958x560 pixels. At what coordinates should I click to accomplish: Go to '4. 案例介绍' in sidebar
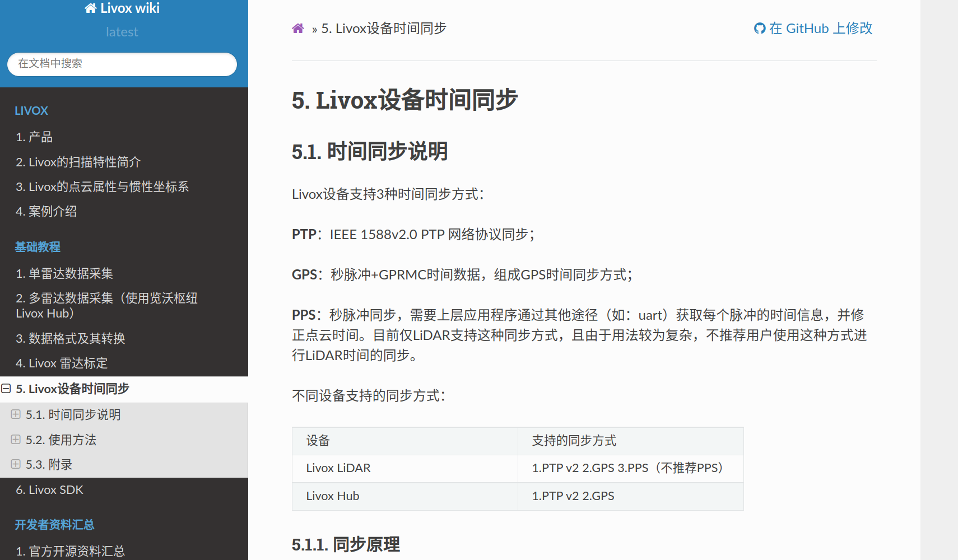point(124,211)
